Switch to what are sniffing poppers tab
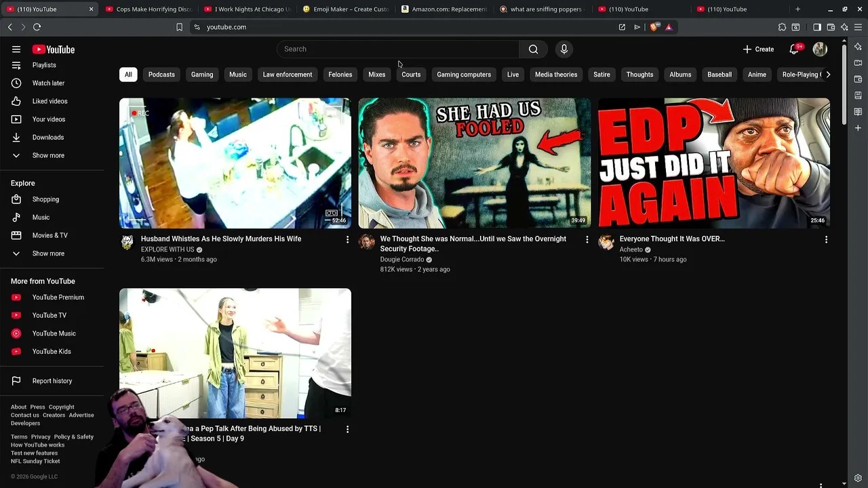Screen dimensions: 868x488 pyautogui.click(x=542, y=9)
